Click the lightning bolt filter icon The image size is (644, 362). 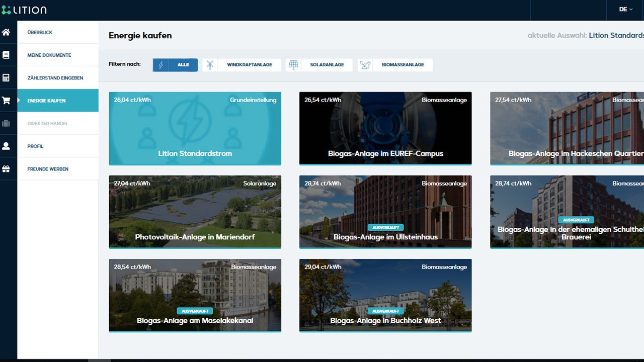[x=161, y=65]
